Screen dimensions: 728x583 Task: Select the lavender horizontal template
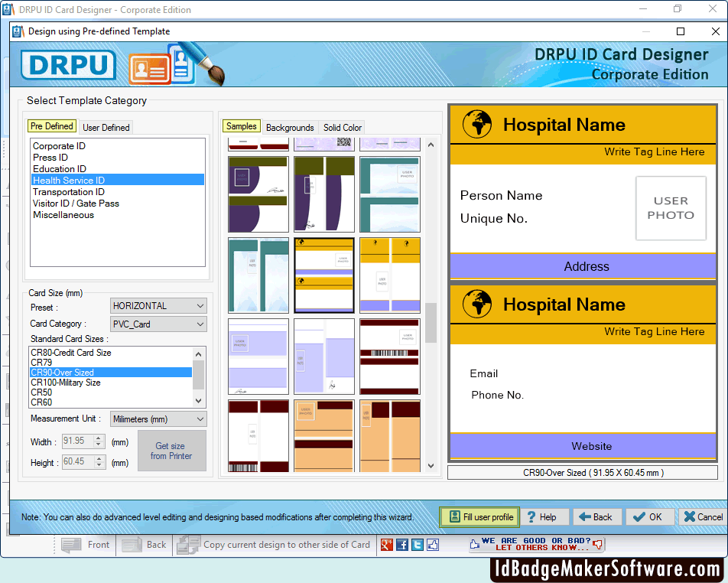(258, 357)
